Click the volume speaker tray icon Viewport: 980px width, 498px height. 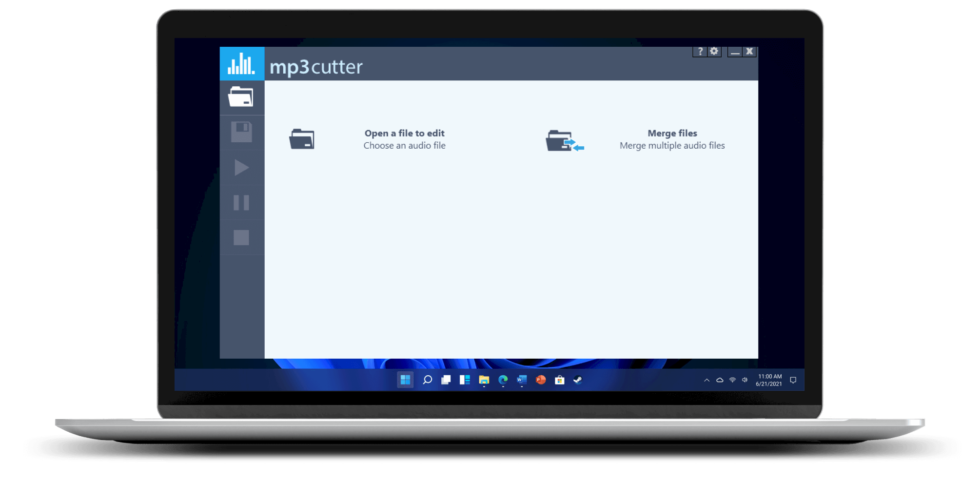pyautogui.click(x=745, y=380)
